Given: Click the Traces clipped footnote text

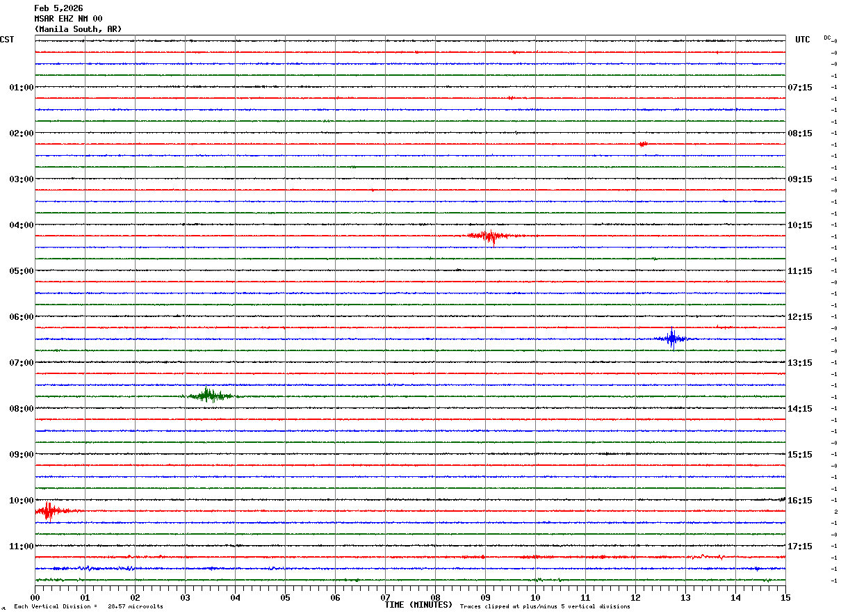Looking at the screenshot, I should [x=545, y=607].
